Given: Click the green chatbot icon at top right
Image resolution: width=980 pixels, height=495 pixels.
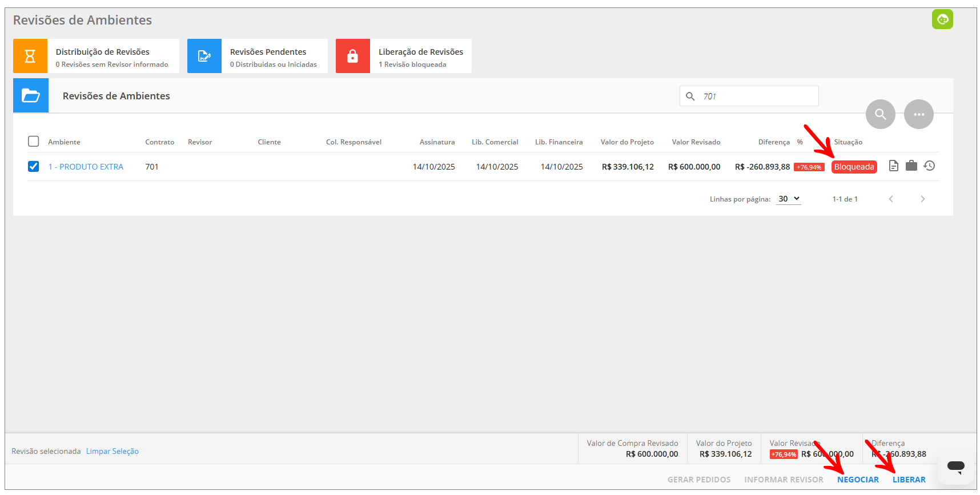Looking at the screenshot, I should (942, 19).
